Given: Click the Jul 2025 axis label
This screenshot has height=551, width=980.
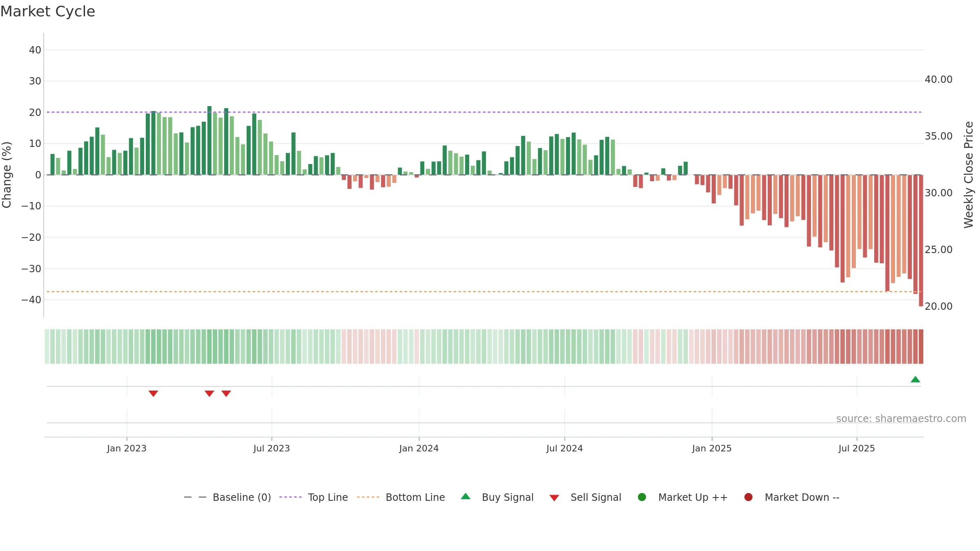Looking at the screenshot, I should (x=857, y=449).
